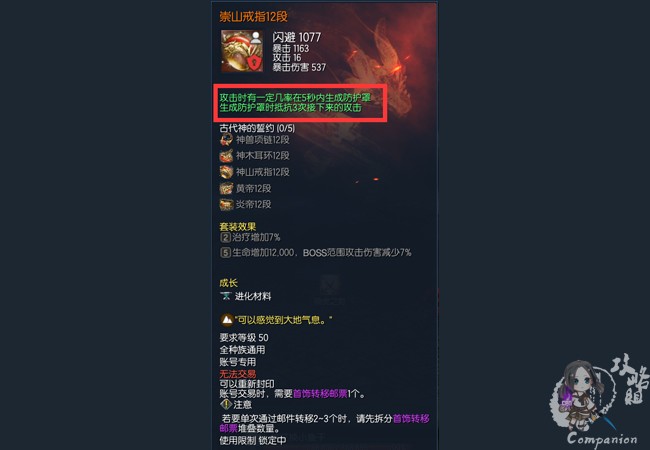The image size is (650, 450).
Task: Click the 5-piece set effect badge
Action: pos(226,252)
